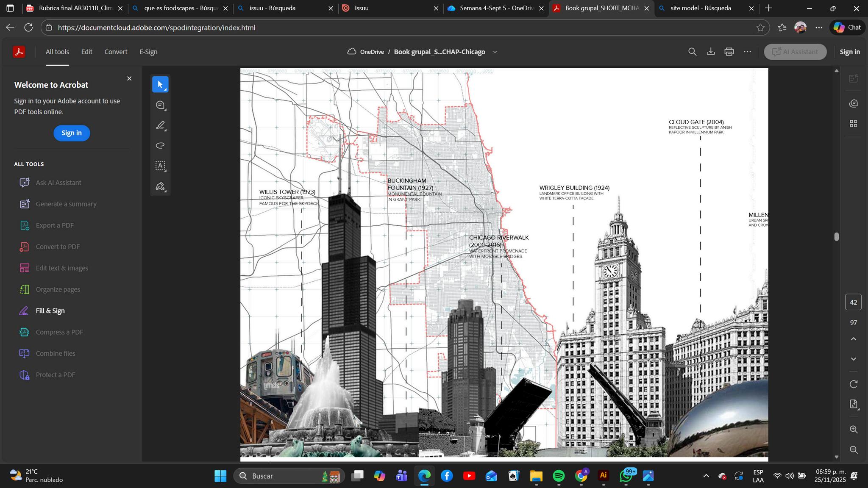Pick the highlighter tool

point(160,125)
